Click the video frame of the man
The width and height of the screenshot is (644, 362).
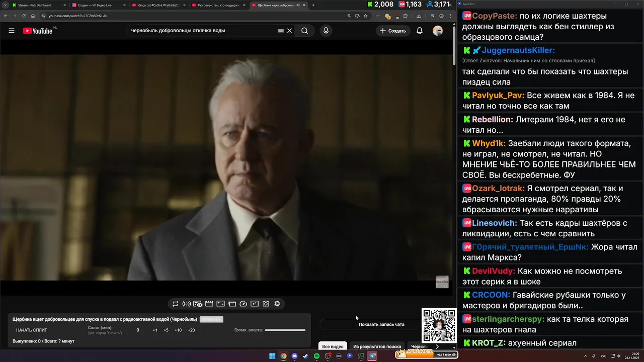(226, 167)
